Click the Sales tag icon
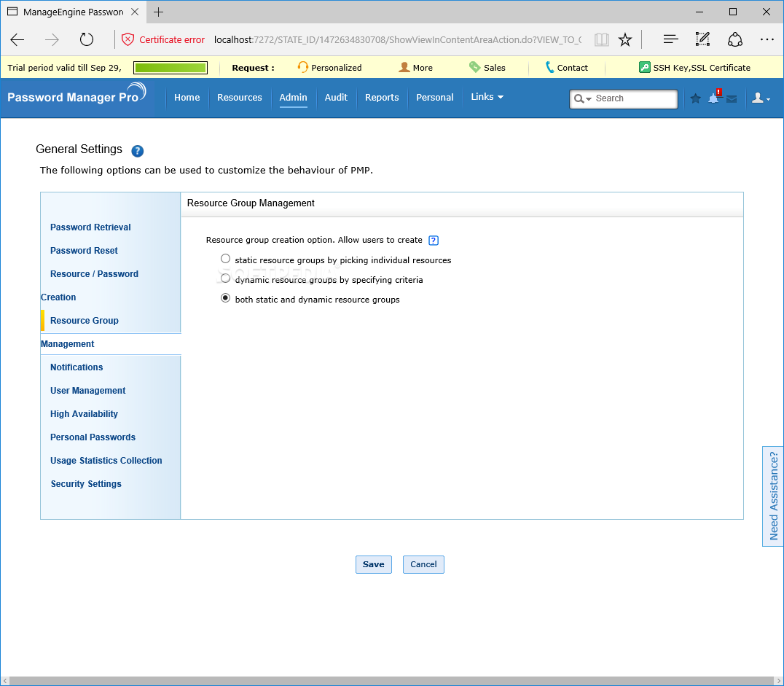 coord(474,67)
